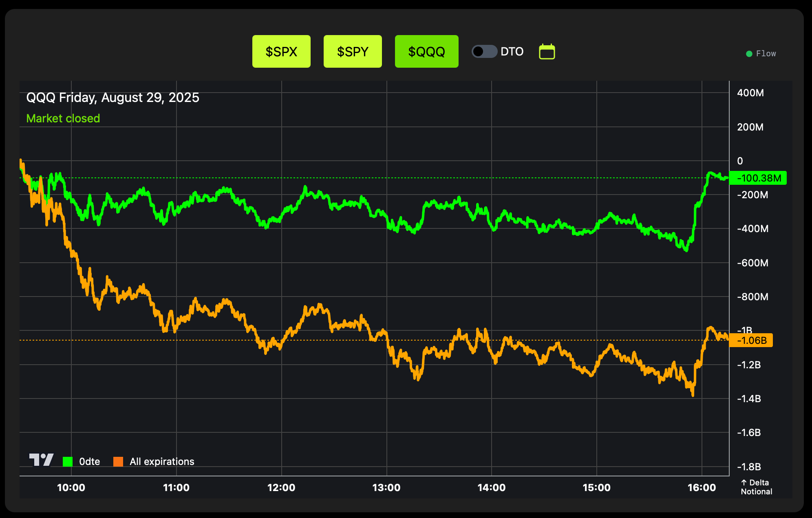The height and width of the screenshot is (518, 812).
Task: Toggle the DTO switch
Action: tap(484, 51)
